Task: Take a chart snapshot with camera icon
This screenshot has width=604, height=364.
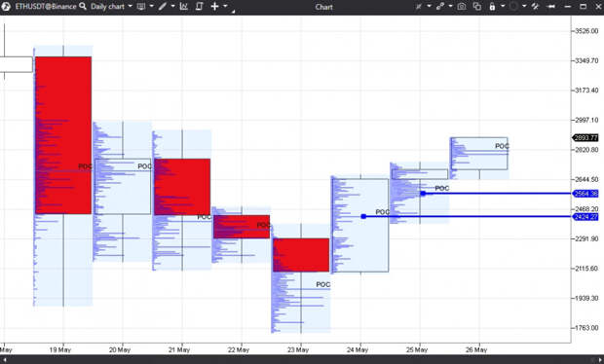Action: click(462, 6)
